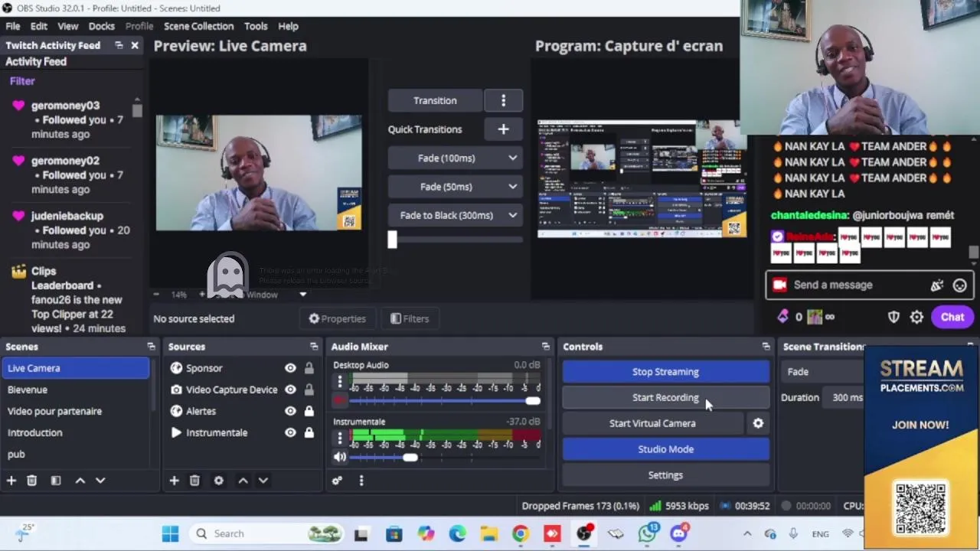Hide the Alertes source
The width and height of the screenshot is (980, 551).
(x=290, y=411)
